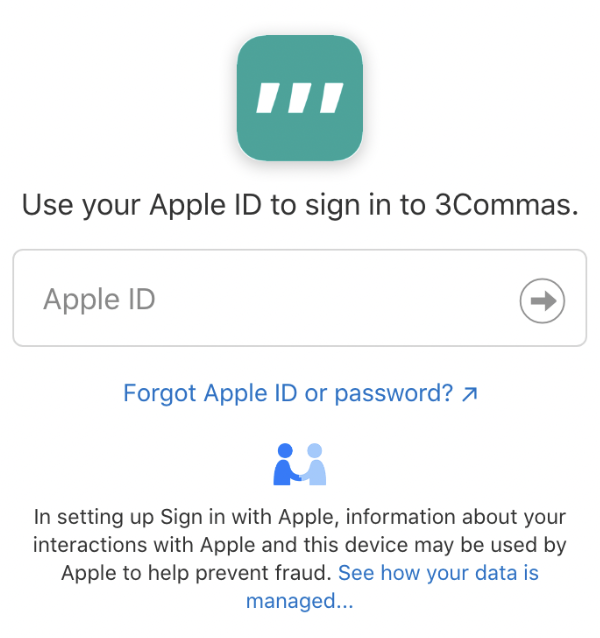Screen dimensions: 600x638
Task: Click the word "managed..." in the bottom link
Action: click(x=299, y=602)
